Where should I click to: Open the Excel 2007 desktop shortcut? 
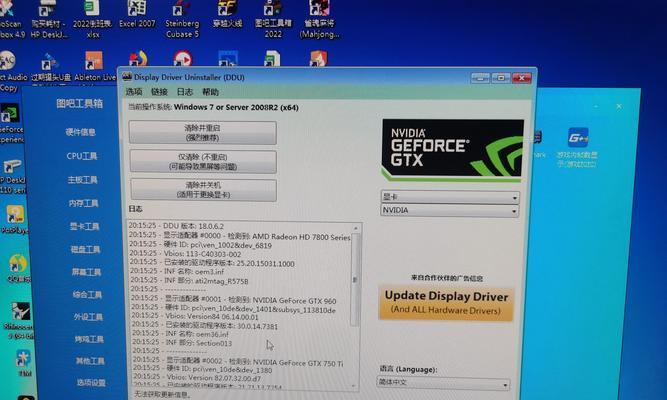(137, 15)
